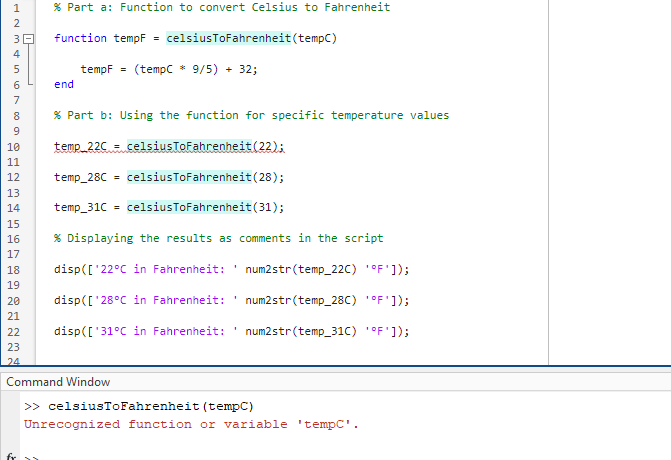671x460 pixels.
Task: Click line number 22 in the gutter
Action: 13,332
